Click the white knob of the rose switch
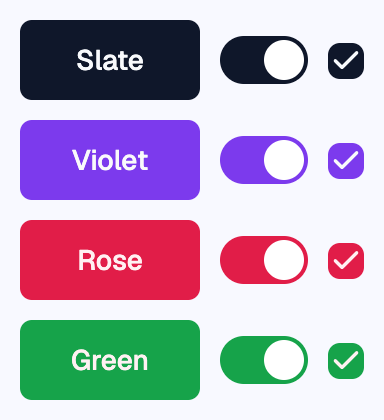 tap(284, 260)
